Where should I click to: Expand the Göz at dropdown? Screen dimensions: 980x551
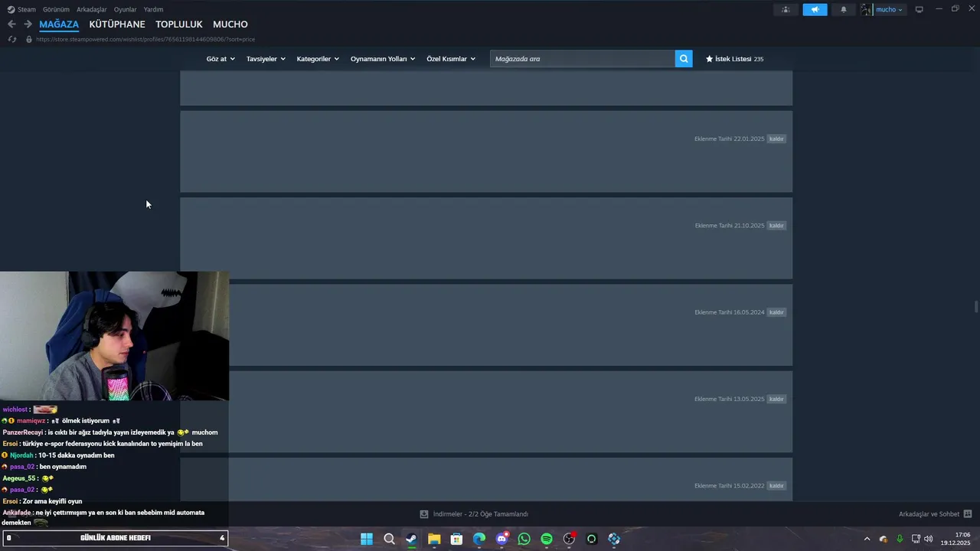coord(220,59)
